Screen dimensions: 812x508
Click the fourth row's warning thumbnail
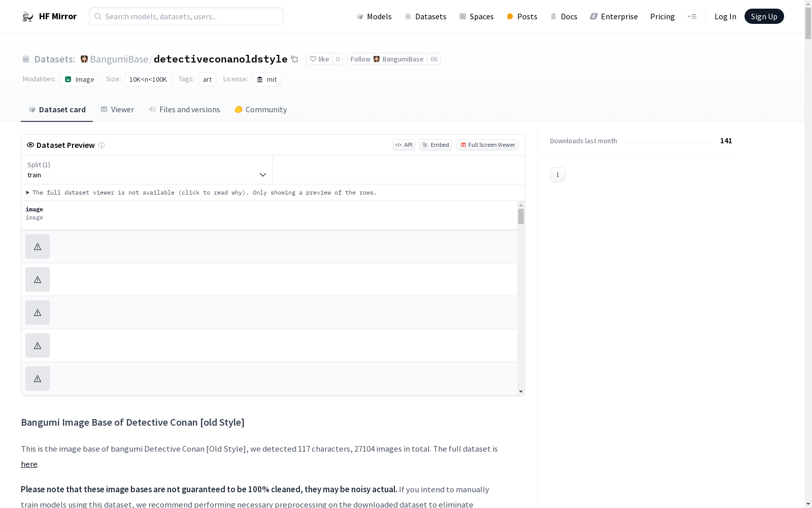pos(38,345)
